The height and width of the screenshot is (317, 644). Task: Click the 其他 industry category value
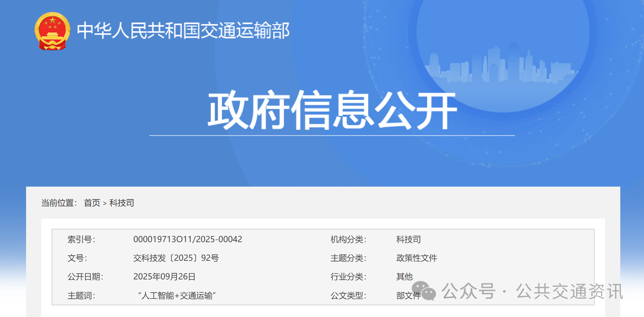point(404,277)
